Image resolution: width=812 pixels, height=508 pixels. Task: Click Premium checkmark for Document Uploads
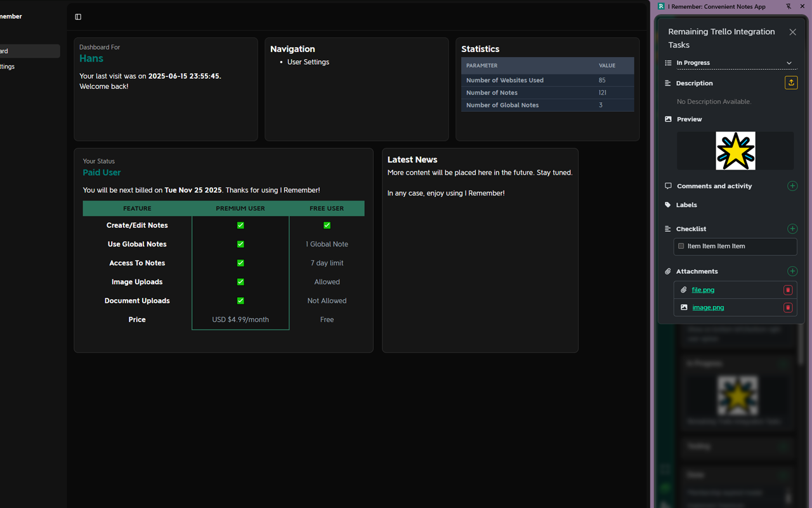tap(240, 301)
